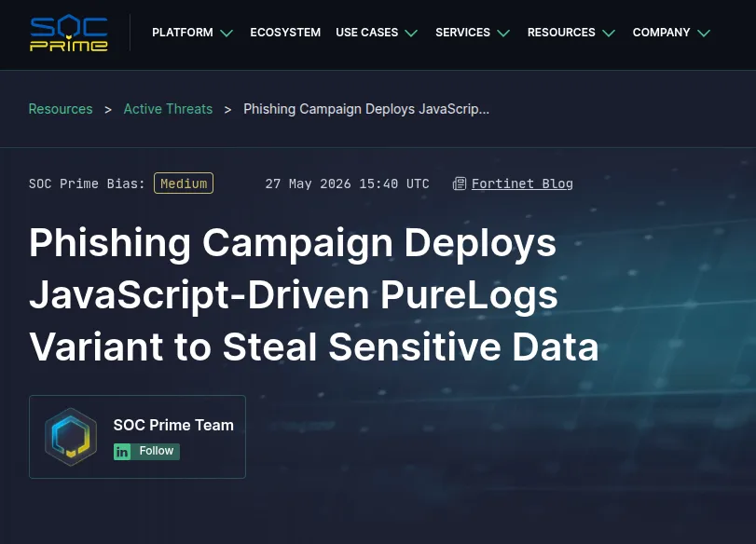Go to Ecosystem page

pos(285,33)
